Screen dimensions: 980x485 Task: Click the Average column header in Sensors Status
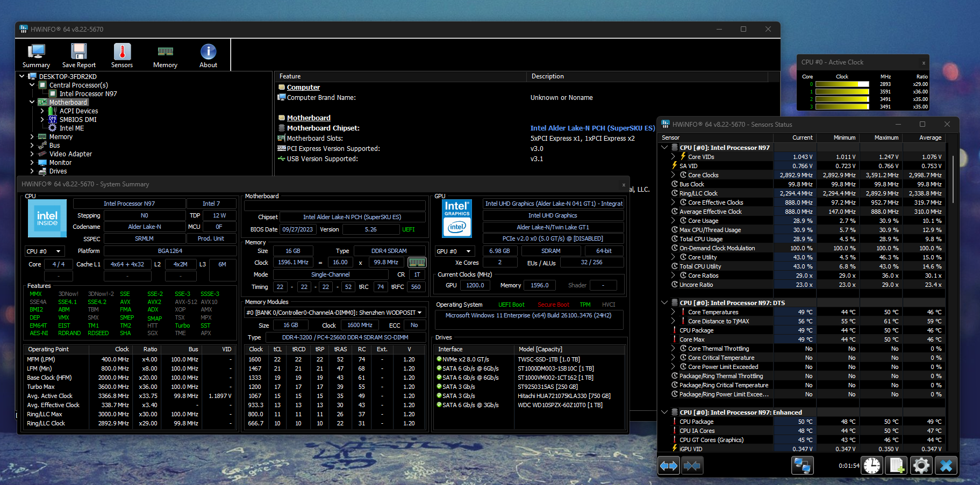pyautogui.click(x=924, y=137)
